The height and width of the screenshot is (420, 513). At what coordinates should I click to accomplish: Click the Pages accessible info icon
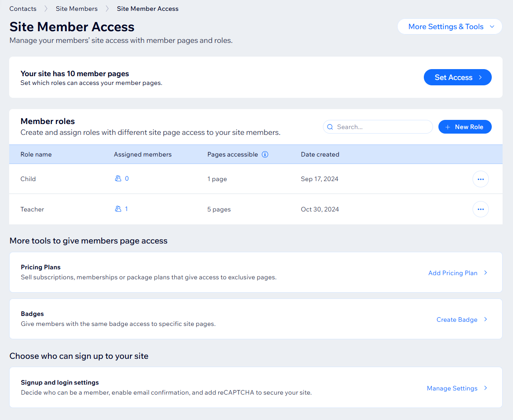[265, 154]
